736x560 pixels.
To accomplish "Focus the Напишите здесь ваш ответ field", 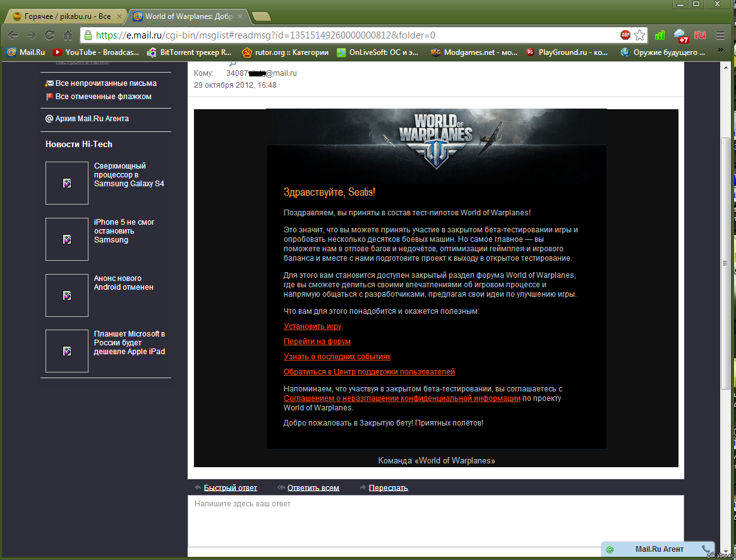I will [435, 521].
